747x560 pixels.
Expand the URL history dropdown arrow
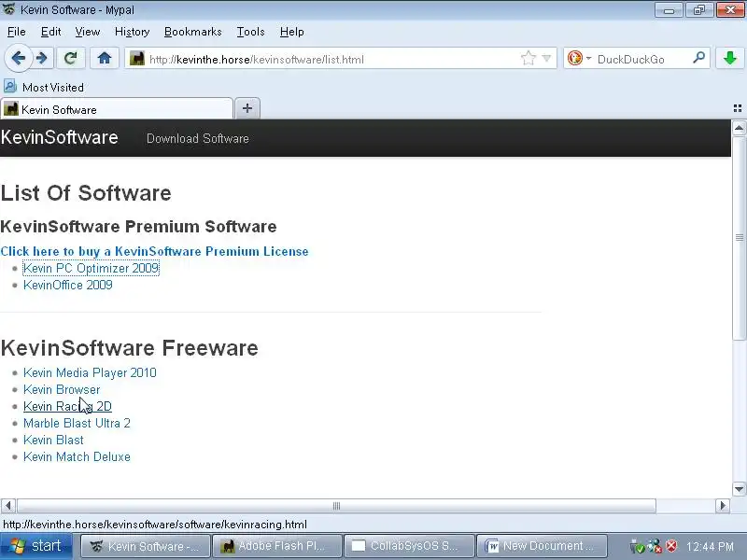[x=546, y=59]
